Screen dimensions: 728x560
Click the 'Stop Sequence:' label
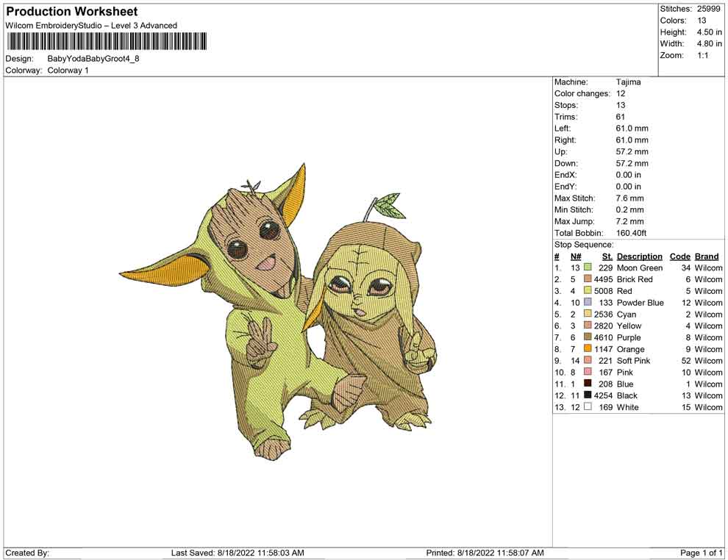click(x=584, y=245)
